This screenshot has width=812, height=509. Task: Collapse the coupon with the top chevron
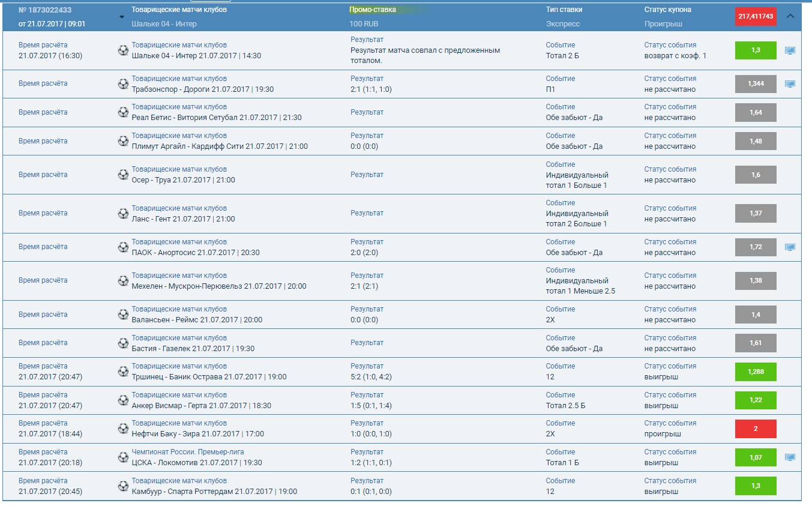790,16
